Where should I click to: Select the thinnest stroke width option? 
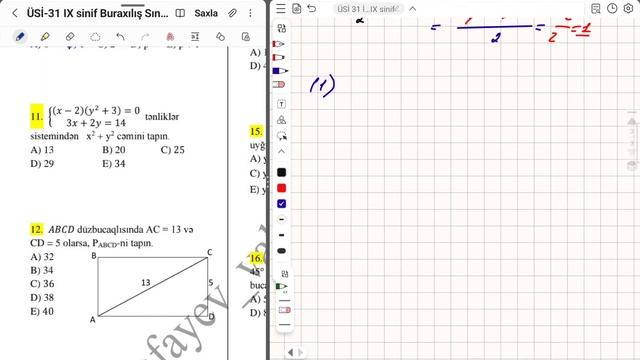click(282, 219)
